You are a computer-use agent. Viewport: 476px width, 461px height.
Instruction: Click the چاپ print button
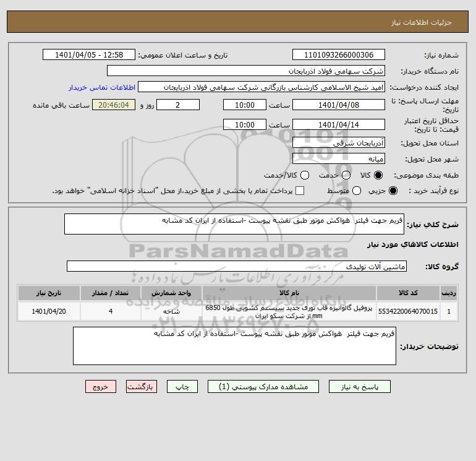(182, 387)
